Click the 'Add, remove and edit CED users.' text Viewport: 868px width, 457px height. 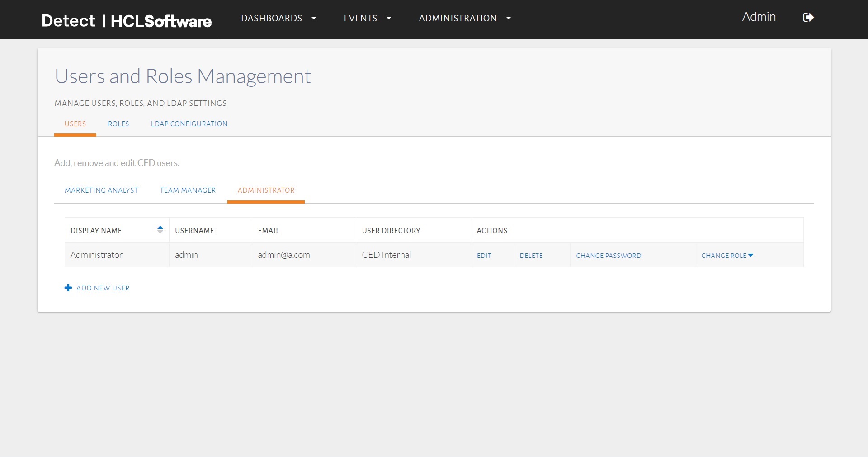click(x=117, y=163)
